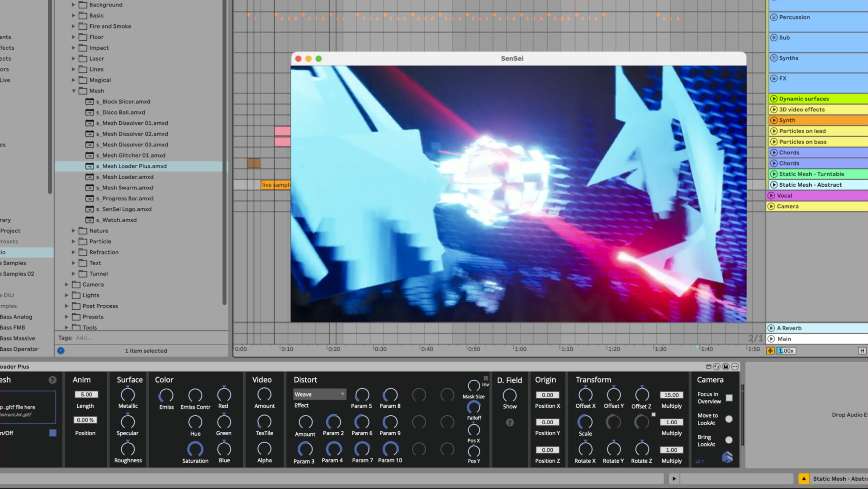
Task: Select s_Mesh Swarm.amxd in browser
Action: (127, 187)
